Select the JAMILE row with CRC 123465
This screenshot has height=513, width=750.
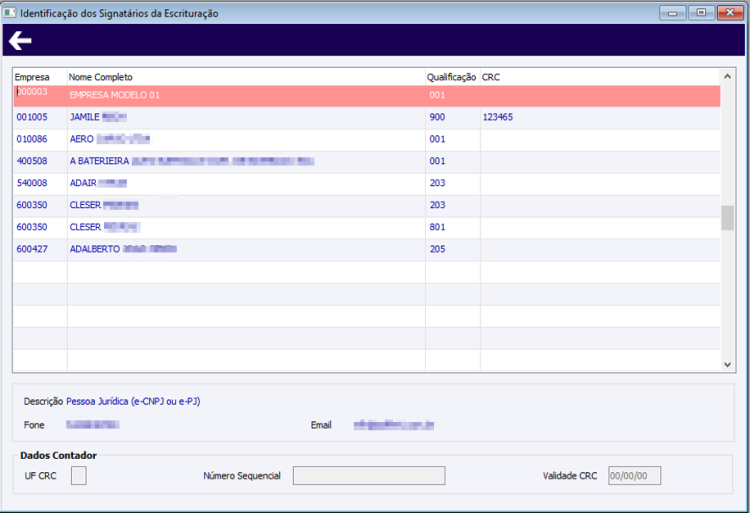click(367, 118)
